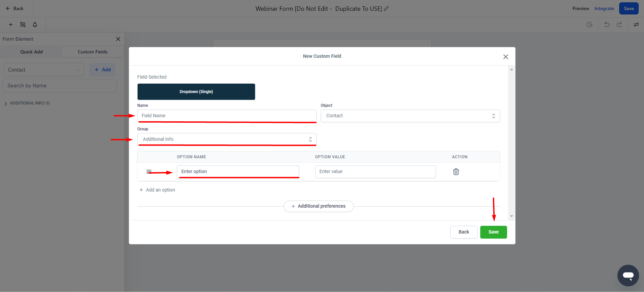Viewport: 644px width, 292px height.
Task: Edit form title with pencil icon
Action: coord(386,8)
